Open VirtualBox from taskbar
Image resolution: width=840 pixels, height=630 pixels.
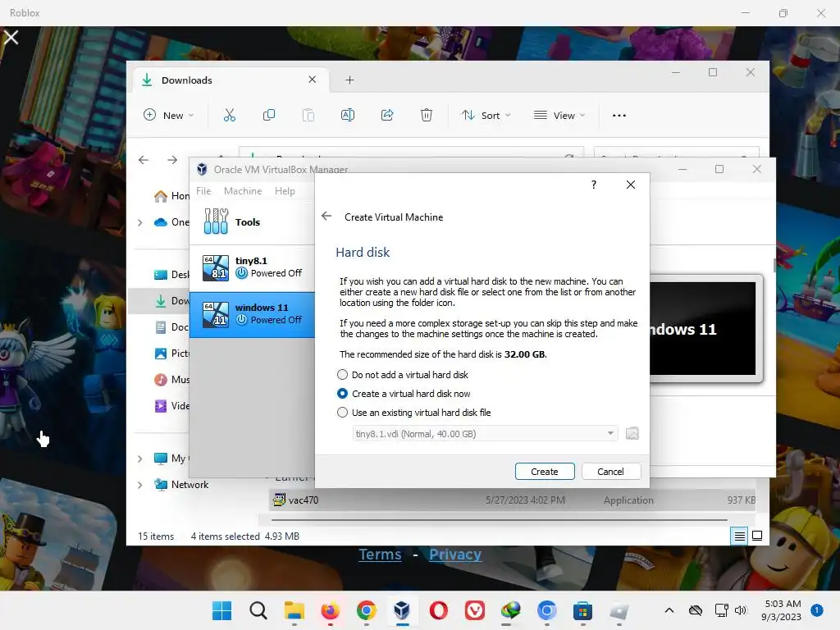pyautogui.click(x=402, y=610)
